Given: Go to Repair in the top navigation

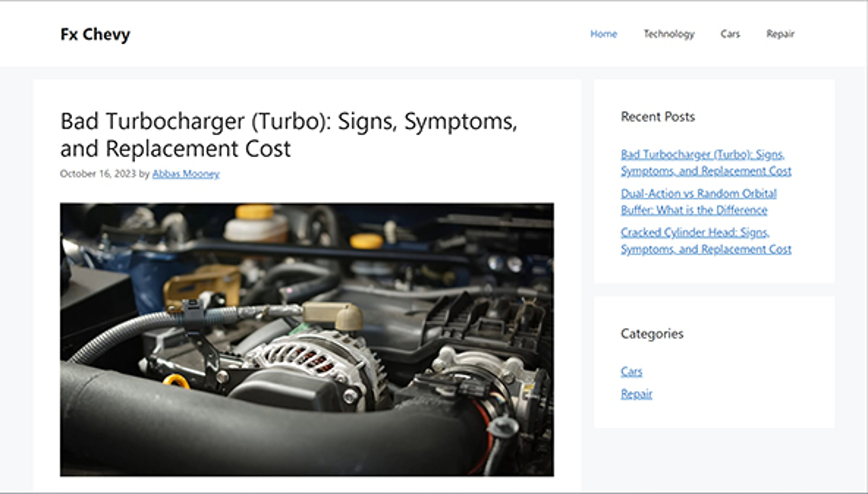Looking at the screenshot, I should click(x=780, y=34).
